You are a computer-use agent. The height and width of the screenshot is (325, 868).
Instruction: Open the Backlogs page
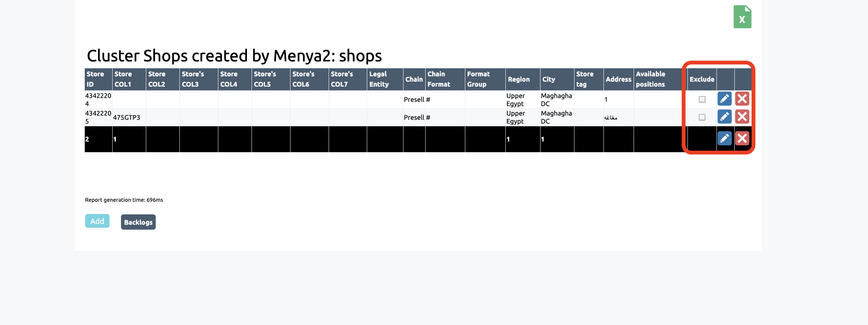coord(138,222)
